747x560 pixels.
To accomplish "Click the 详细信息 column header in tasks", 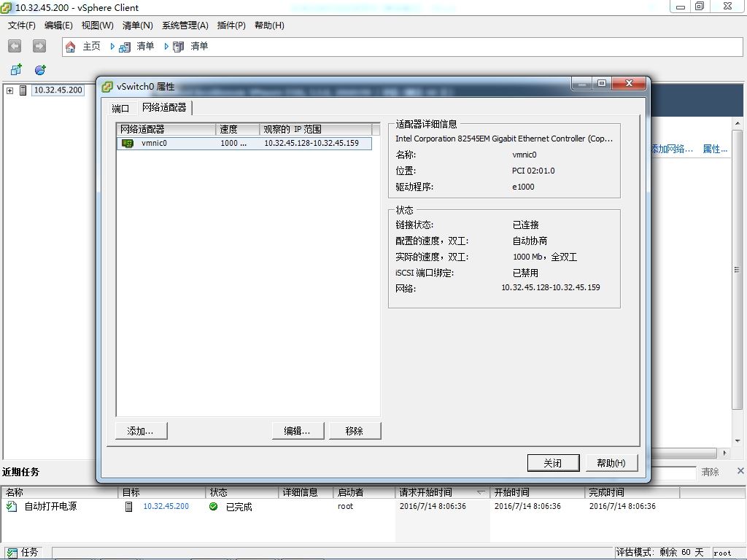I will [306, 492].
